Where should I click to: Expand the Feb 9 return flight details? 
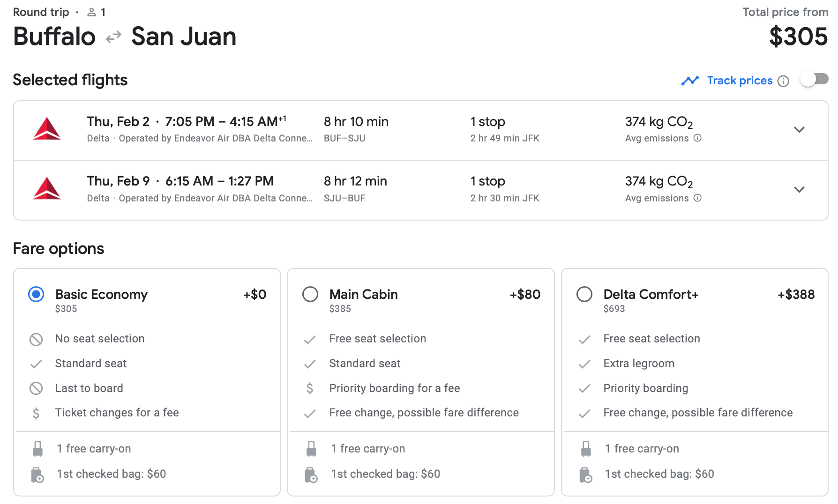coord(799,189)
